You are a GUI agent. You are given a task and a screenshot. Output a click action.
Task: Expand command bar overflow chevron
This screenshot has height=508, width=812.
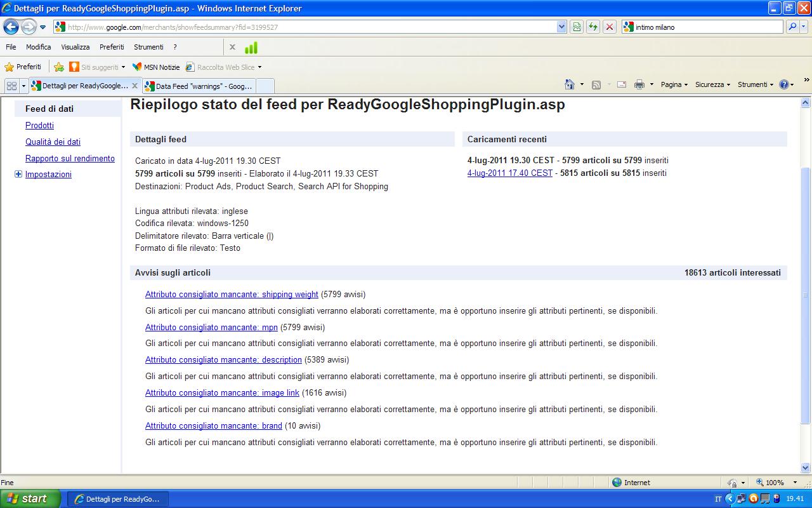coord(807,80)
